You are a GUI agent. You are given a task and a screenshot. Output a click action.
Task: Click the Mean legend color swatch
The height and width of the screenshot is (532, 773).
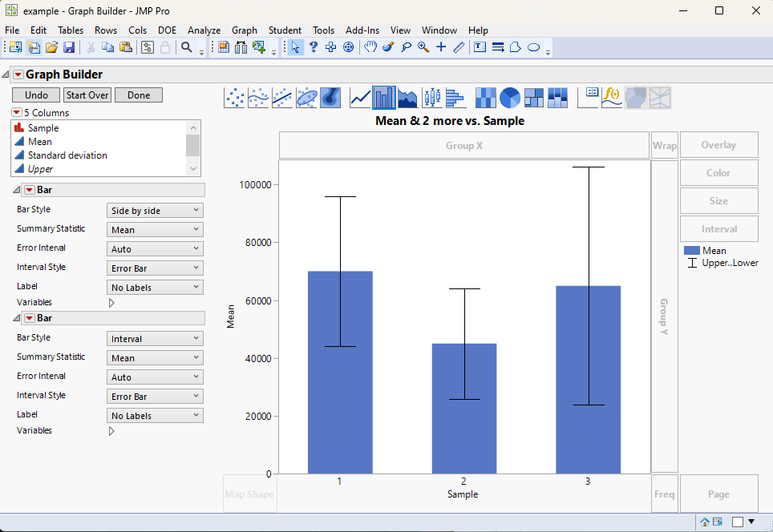(x=692, y=251)
